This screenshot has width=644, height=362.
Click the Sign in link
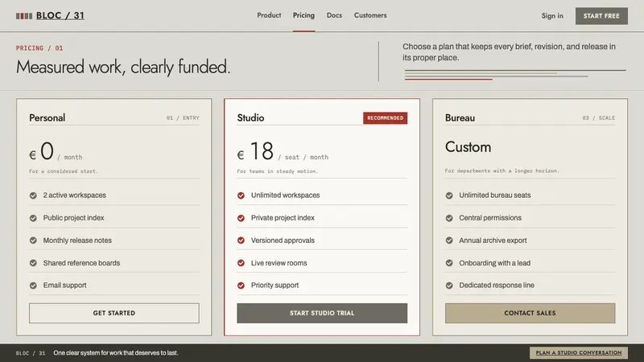click(x=552, y=15)
